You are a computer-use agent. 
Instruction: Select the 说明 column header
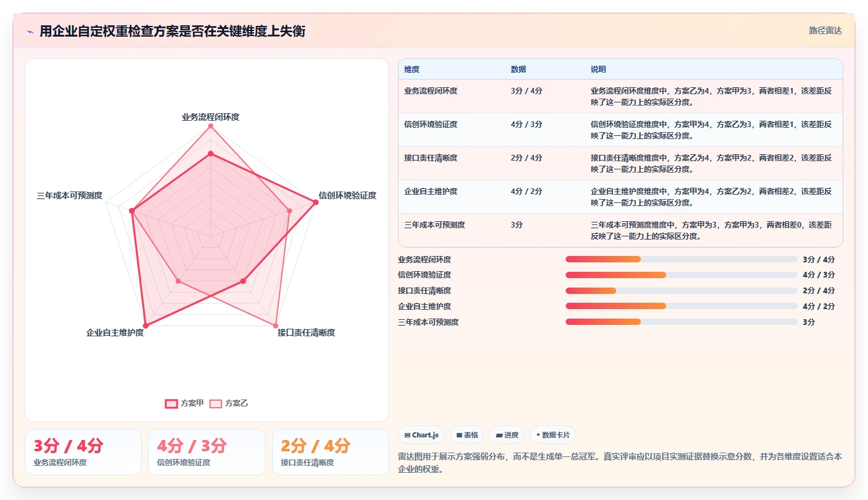point(598,70)
